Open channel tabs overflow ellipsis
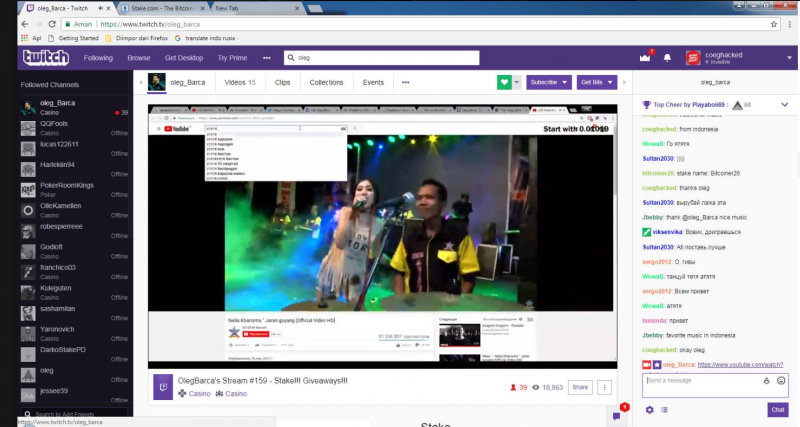 406,82
